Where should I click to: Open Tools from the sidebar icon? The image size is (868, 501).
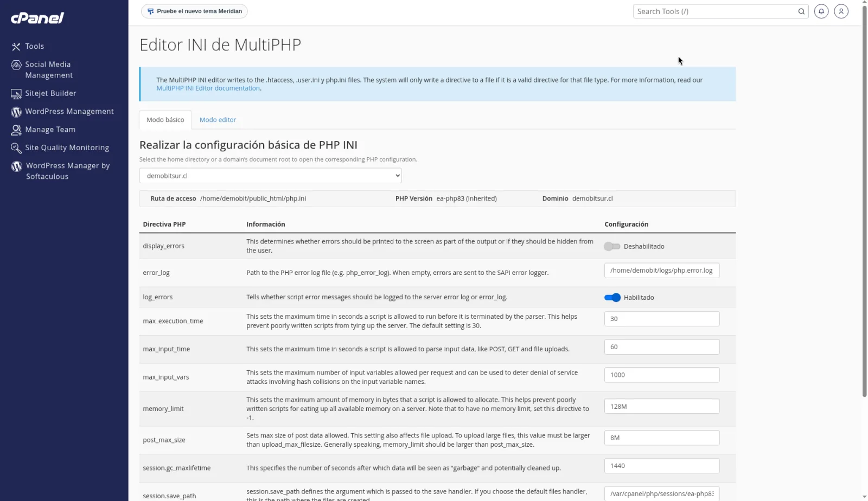(x=16, y=47)
